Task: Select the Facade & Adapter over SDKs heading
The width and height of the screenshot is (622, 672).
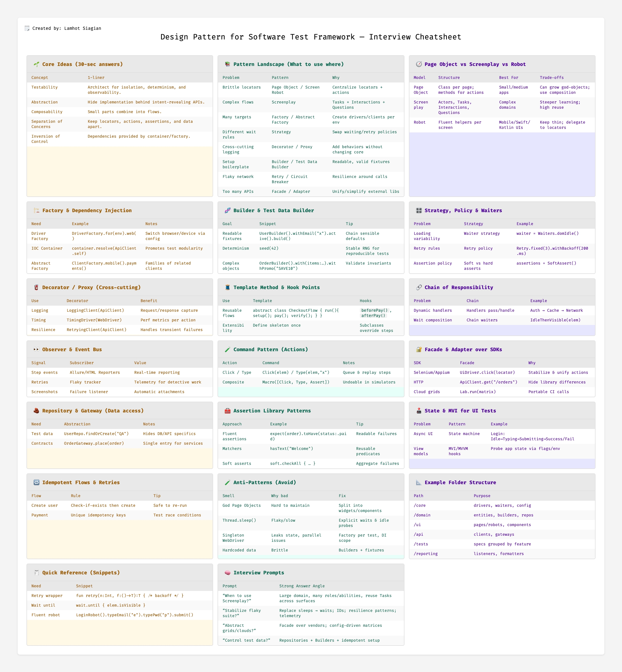Action: pos(463,350)
